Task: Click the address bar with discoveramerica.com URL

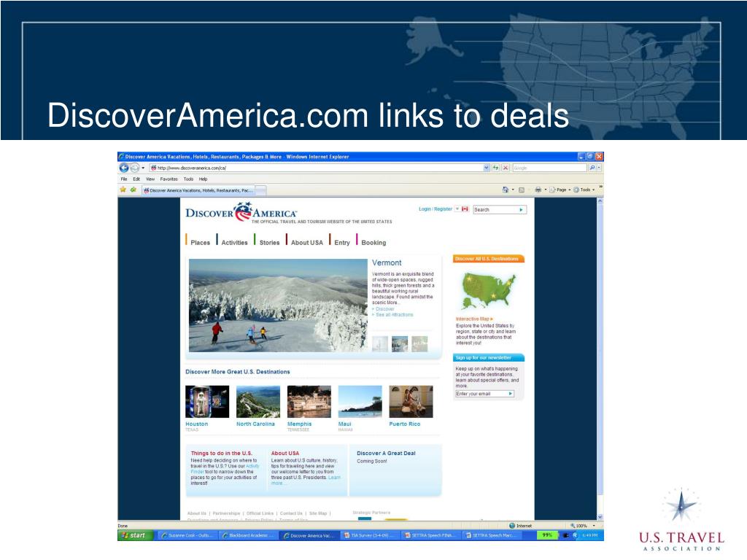Action: [316, 168]
